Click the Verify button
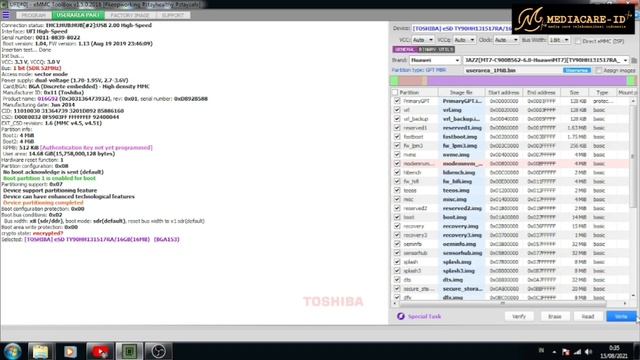The width and height of the screenshot is (640, 360). tap(519, 316)
